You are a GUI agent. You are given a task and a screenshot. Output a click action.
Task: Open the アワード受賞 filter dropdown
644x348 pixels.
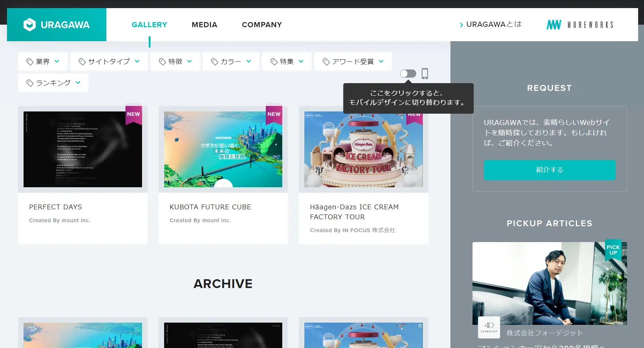coord(353,61)
